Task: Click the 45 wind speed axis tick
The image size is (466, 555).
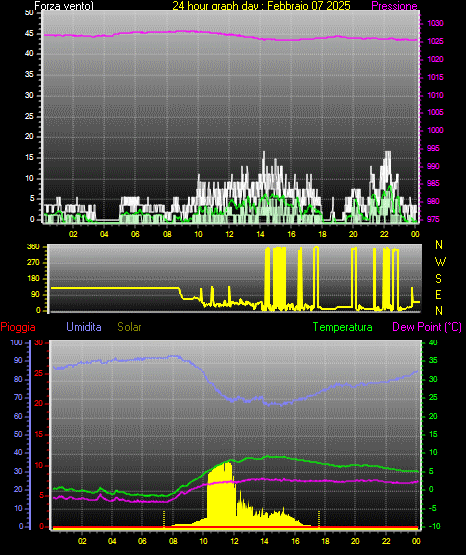Action: 29,34
